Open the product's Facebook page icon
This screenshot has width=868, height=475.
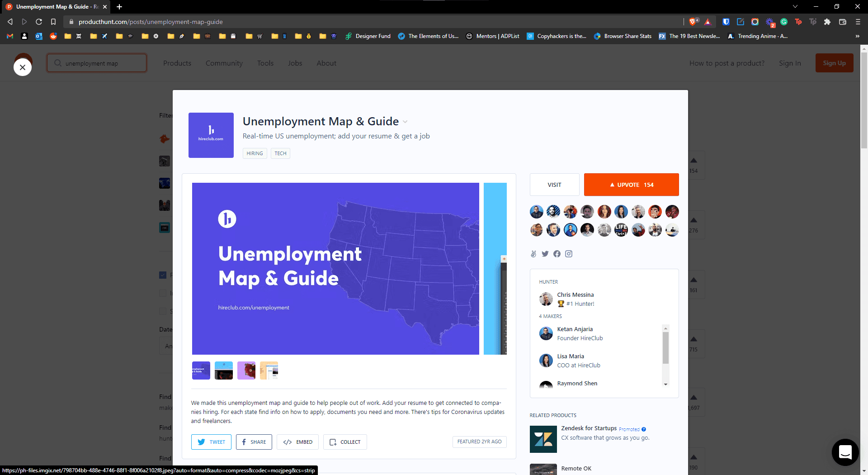click(x=557, y=254)
